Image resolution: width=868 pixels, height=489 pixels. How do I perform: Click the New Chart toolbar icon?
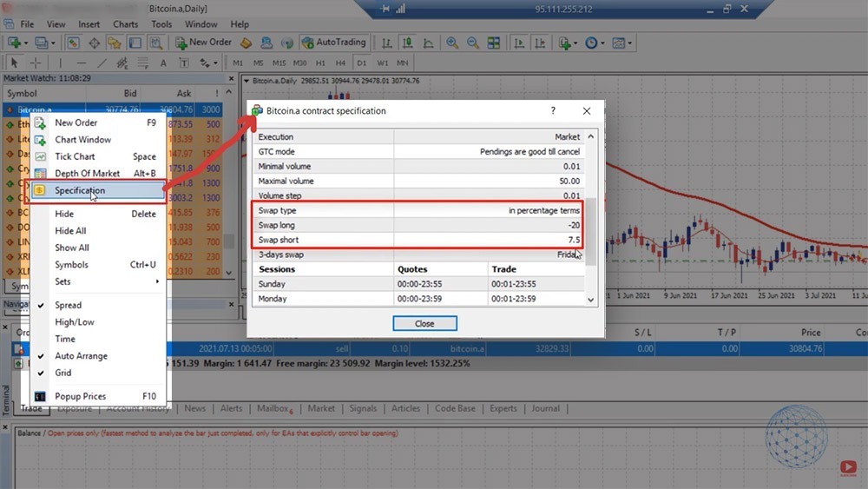13,43
